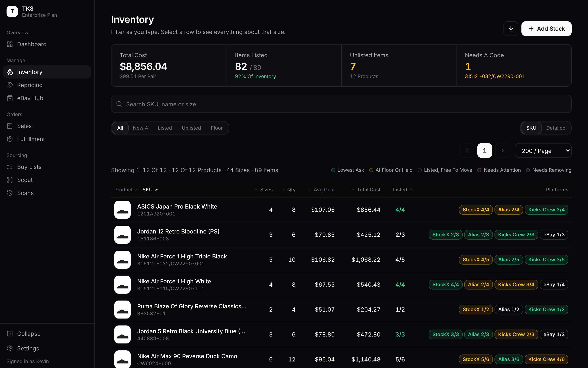The width and height of the screenshot is (588, 368).
Task: Click the Nike Air Force 1 High White thumbnail
Action: [122, 285]
